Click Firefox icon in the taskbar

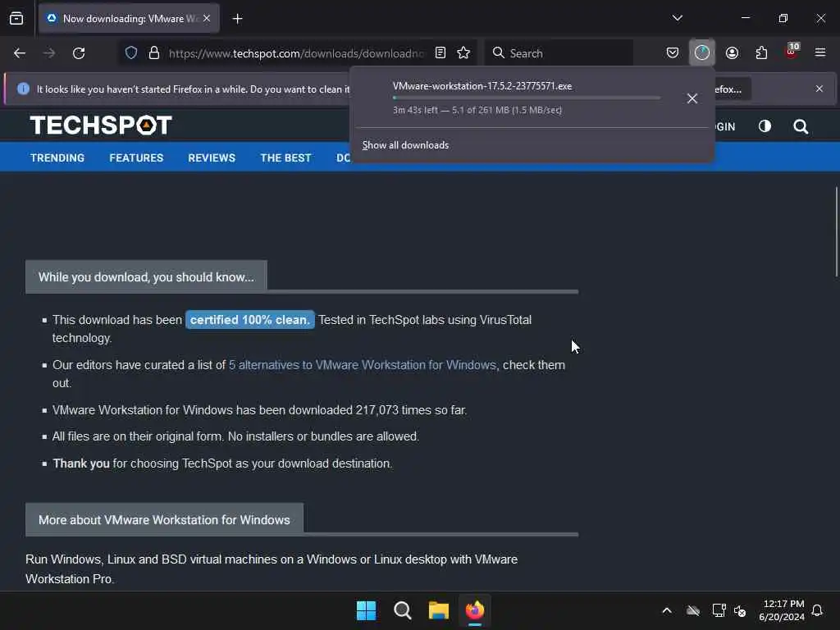[475, 610]
